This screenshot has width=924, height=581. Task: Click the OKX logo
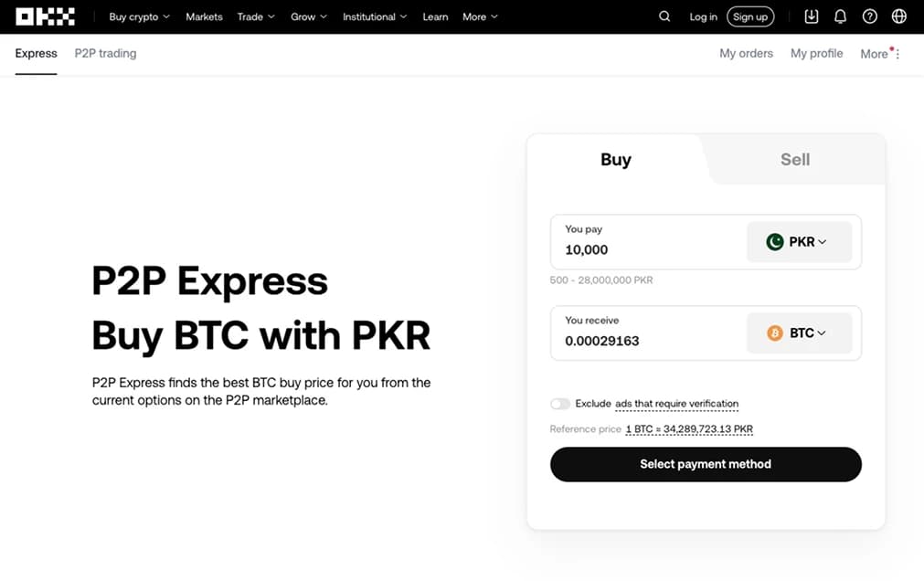coord(45,16)
